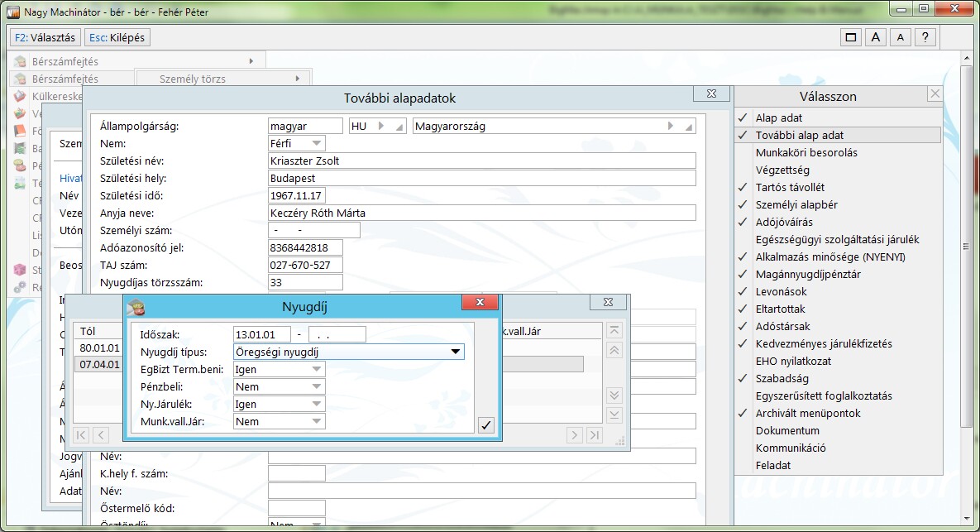Click the larger font 'A' toolbar button

pyautogui.click(x=875, y=37)
